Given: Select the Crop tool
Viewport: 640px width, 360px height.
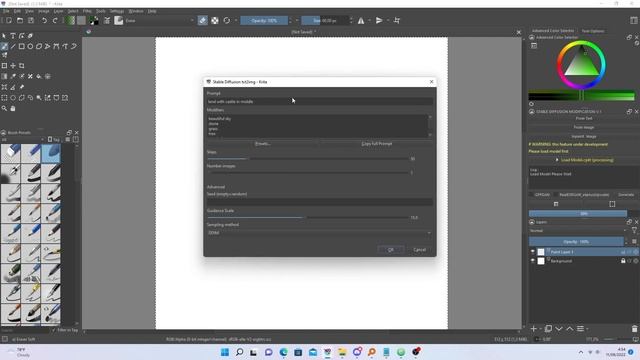Looking at the screenshot, I should pyautogui.click(x=22, y=66).
